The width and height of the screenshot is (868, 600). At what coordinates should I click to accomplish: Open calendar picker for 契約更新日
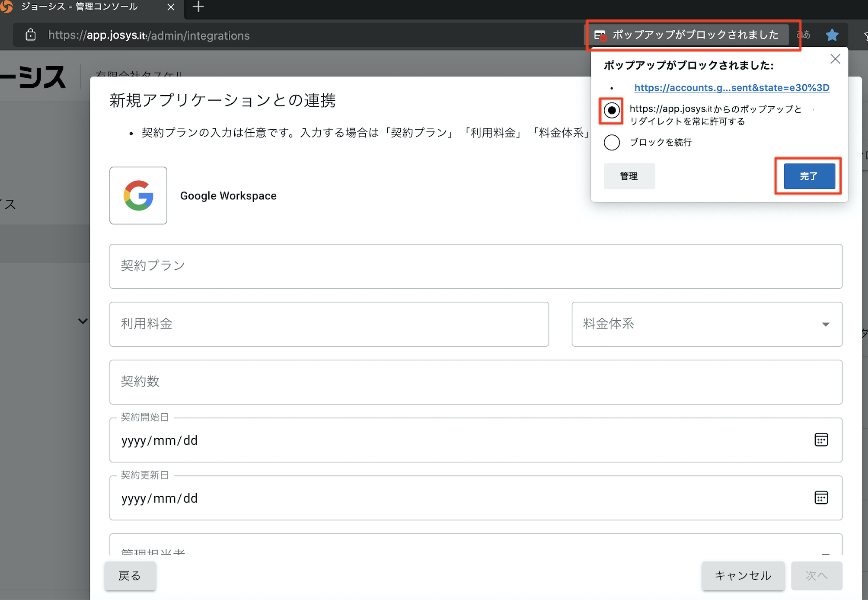point(821,498)
